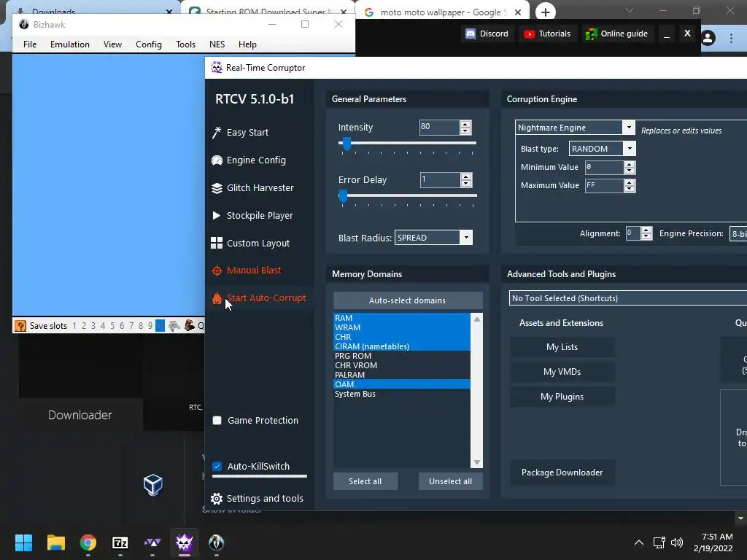Open Stockpile Player play icon
Viewport: 747px width, 560px height.
coord(216,215)
